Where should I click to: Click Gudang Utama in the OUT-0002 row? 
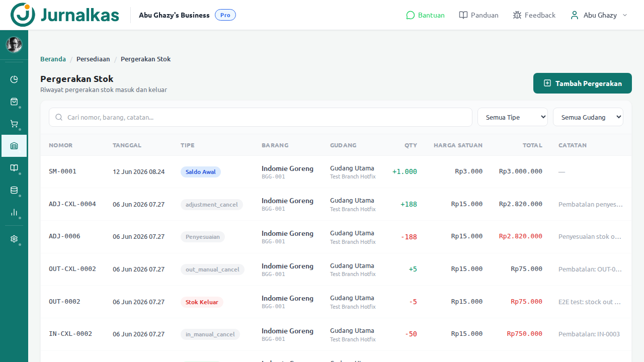click(352, 298)
